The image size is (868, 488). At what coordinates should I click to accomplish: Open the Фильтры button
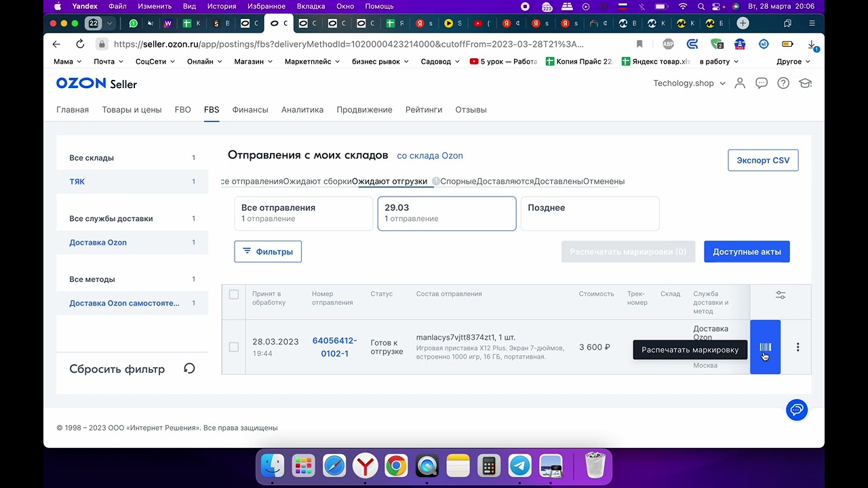(268, 251)
